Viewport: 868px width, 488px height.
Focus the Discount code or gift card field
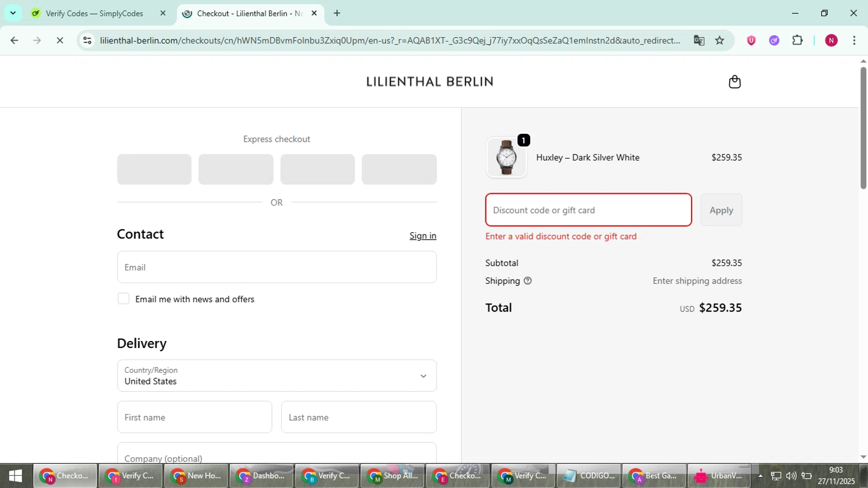(x=589, y=210)
